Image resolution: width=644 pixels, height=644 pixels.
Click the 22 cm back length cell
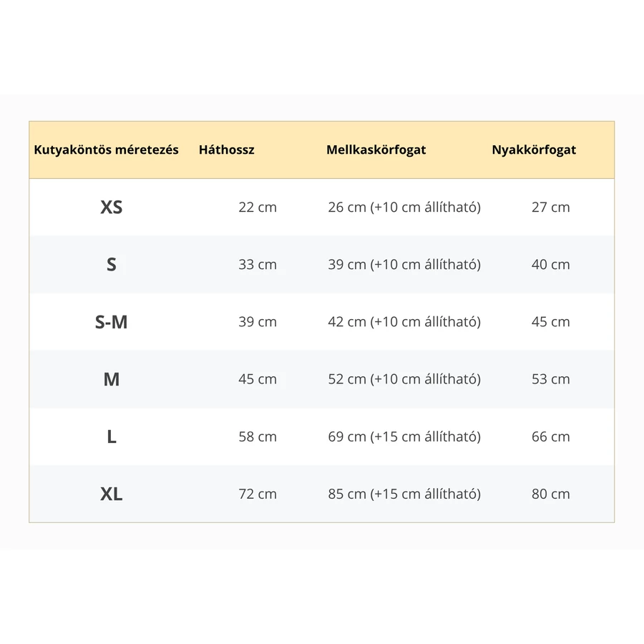click(x=258, y=207)
